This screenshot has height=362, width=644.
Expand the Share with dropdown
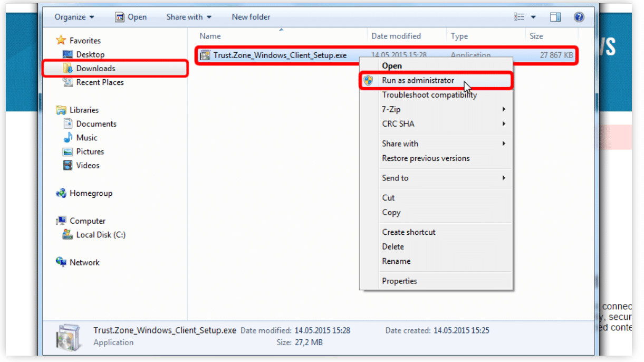189,17
